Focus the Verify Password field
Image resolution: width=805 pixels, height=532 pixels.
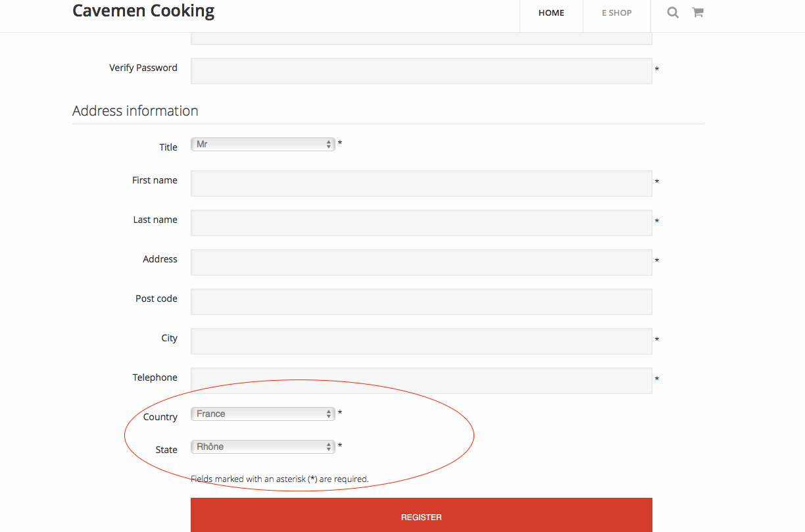coord(421,71)
